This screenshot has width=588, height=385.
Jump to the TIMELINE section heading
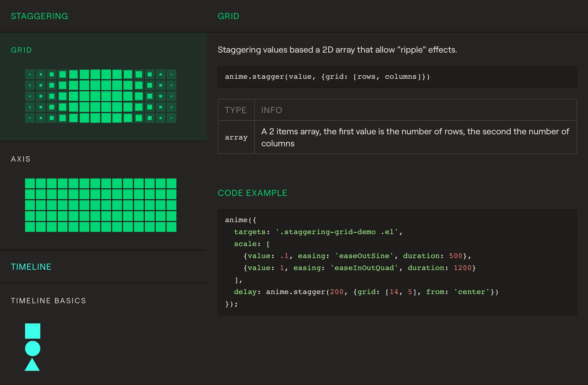click(31, 267)
